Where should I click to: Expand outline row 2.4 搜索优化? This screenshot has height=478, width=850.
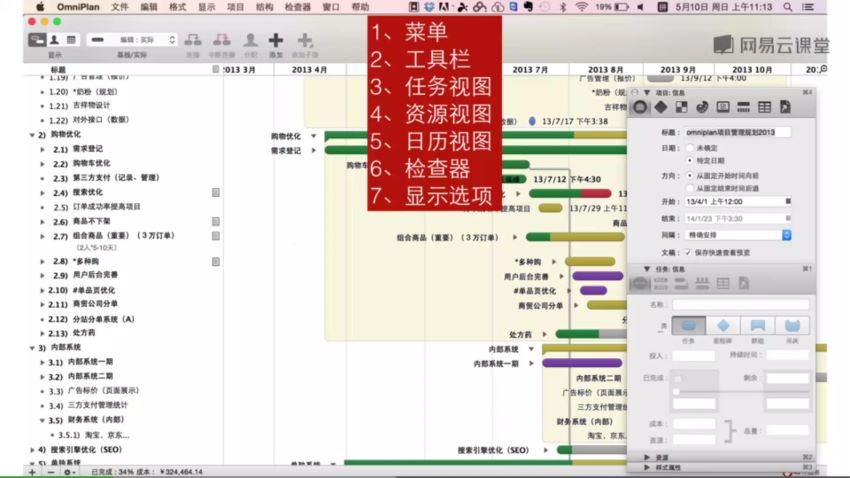click(x=42, y=192)
